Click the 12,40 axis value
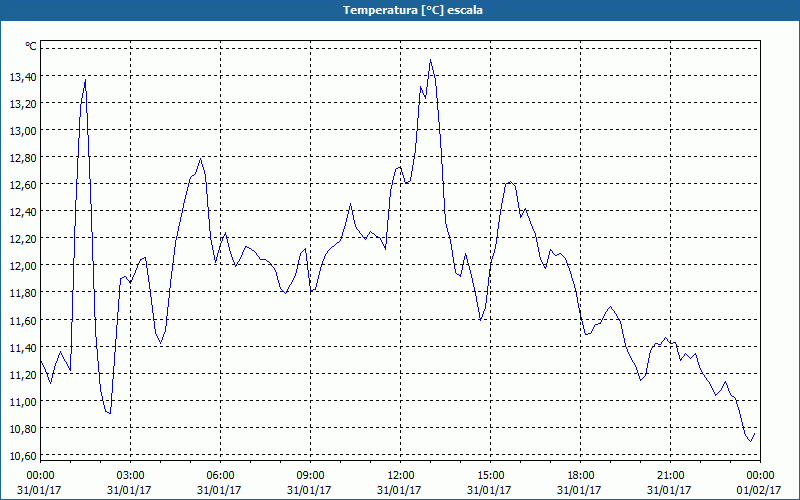This screenshot has width=800, height=500. click(x=23, y=212)
